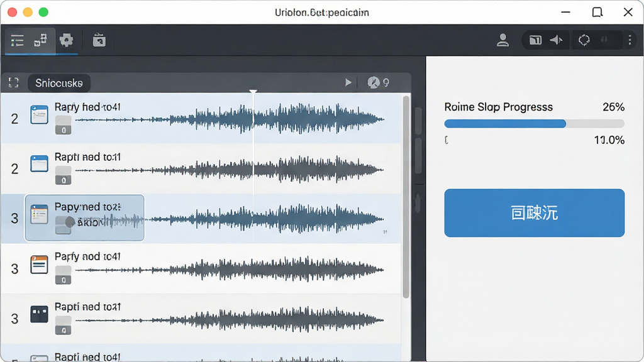Screen dimensions: 644x362
Task: Click the waveform of the Parfy nod to41 track
Action: tap(230, 270)
